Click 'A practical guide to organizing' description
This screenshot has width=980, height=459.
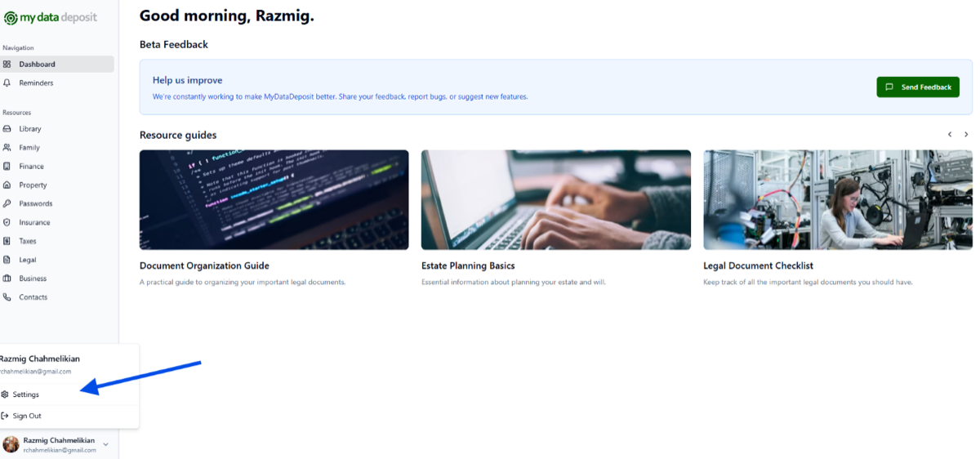[243, 283]
